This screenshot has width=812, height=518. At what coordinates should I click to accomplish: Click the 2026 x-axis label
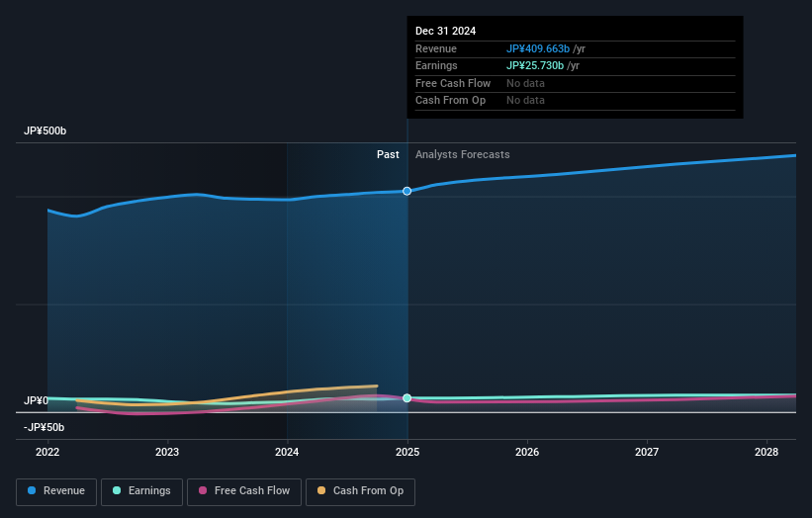tap(527, 453)
